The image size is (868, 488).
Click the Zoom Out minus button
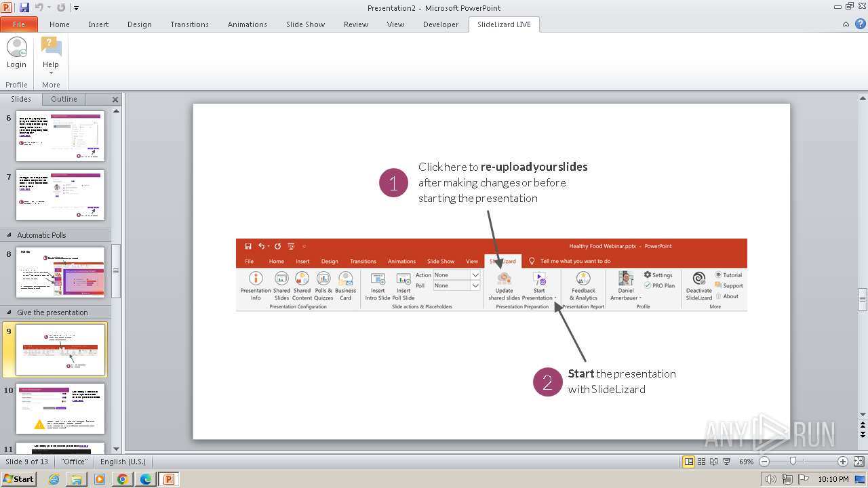pyautogui.click(x=764, y=462)
